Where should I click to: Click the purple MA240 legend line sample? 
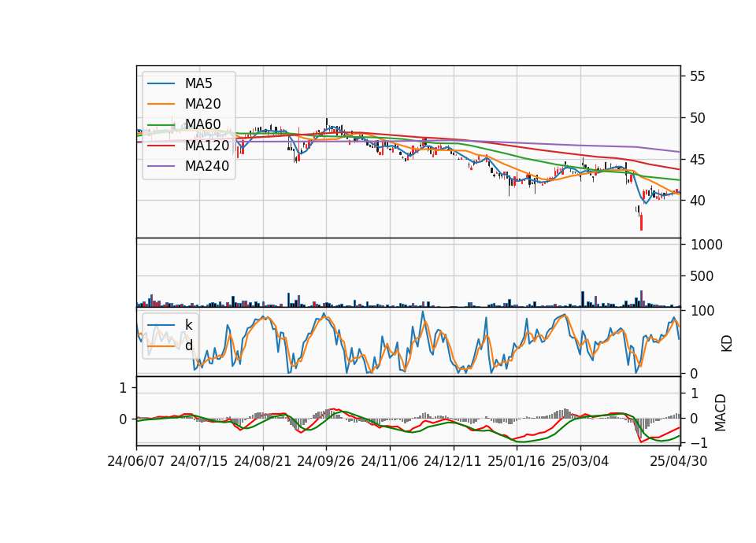click(161, 166)
